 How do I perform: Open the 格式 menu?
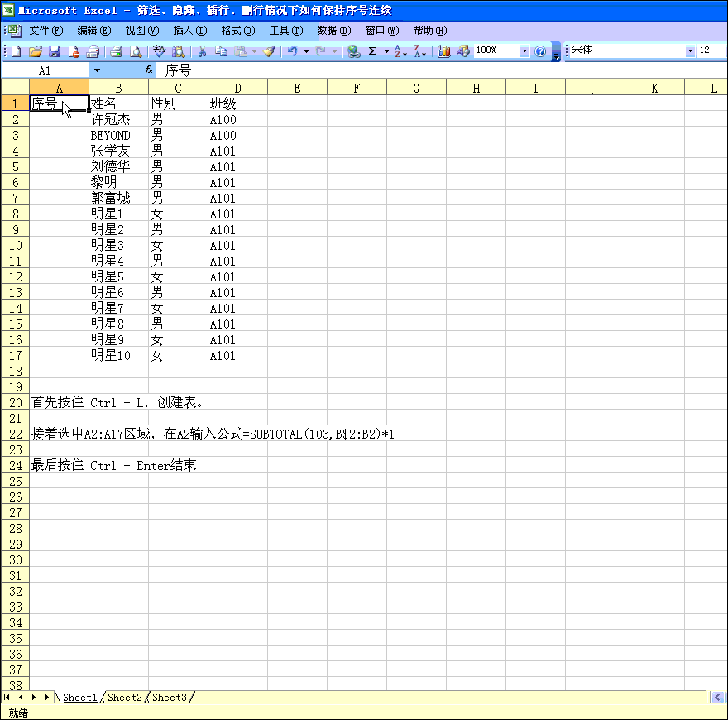[237, 31]
